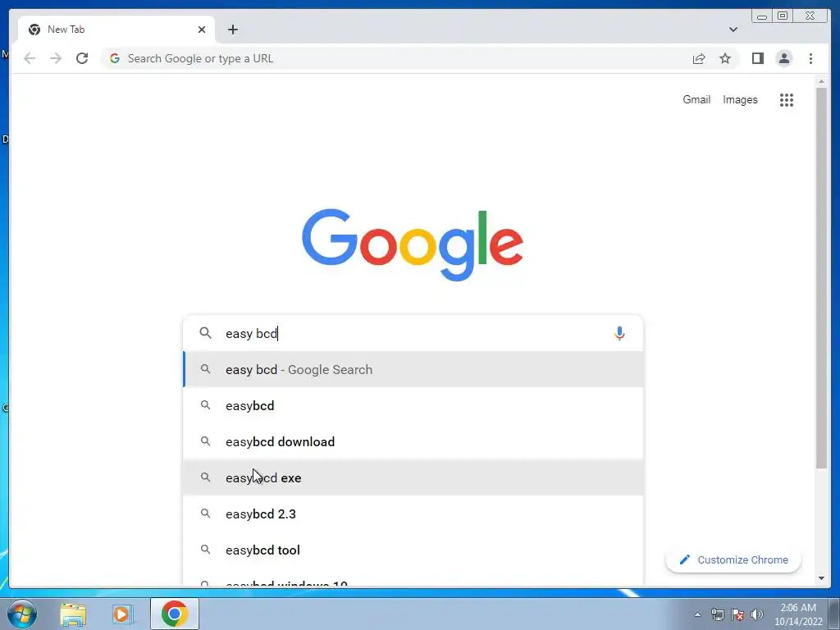
Task: Show hidden system tray icons arrow
Action: pyautogui.click(x=697, y=614)
